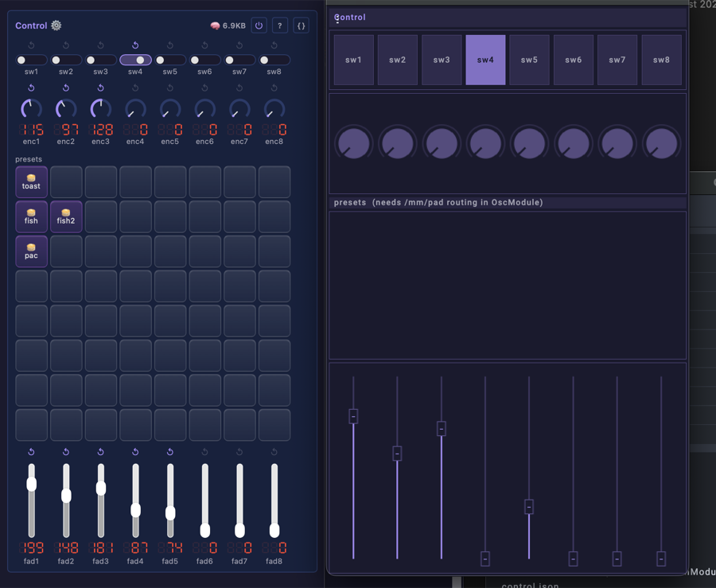
Task: Reset fad3 using its arrow icon
Action: (x=100, y=451)
